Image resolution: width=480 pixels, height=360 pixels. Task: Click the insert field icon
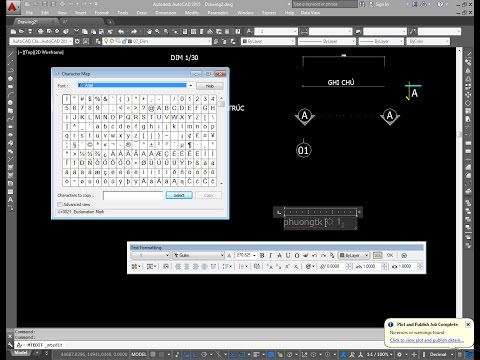point(257,266)
